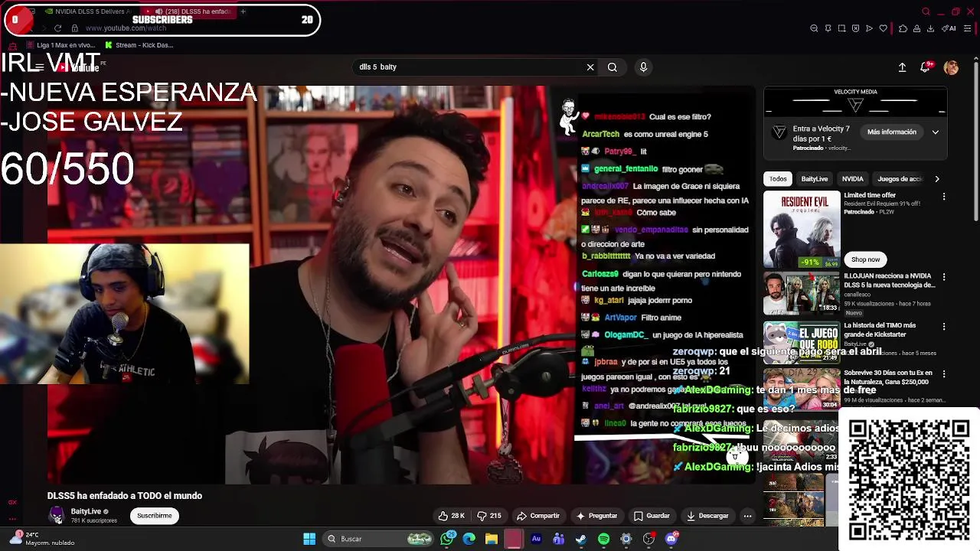Click Shop now on Resident Evil ad
The image size is (980, 551).
tap(865, 259)
